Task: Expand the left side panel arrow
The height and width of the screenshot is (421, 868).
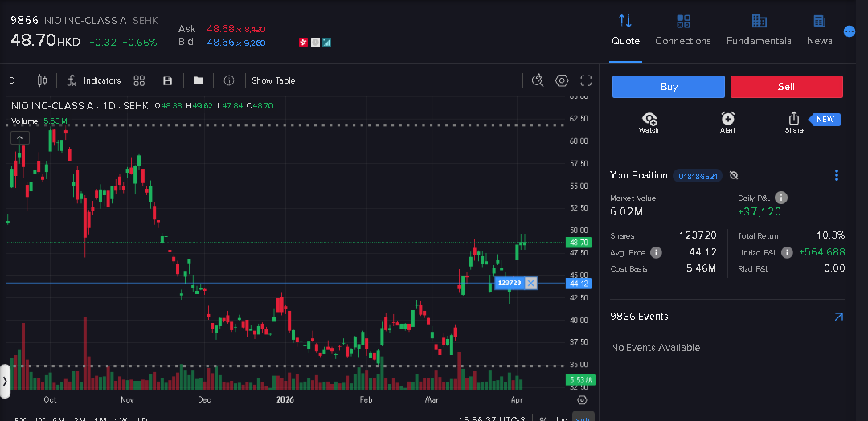Action: pyautogui.click(x=5, y=381)
